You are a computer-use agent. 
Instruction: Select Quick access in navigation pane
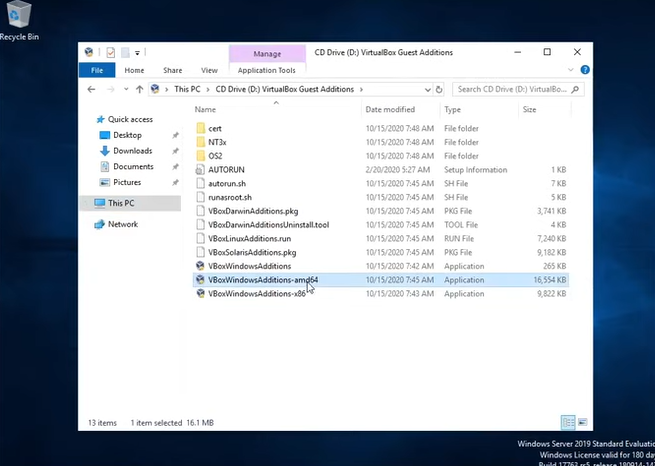(x=130, y=119)
